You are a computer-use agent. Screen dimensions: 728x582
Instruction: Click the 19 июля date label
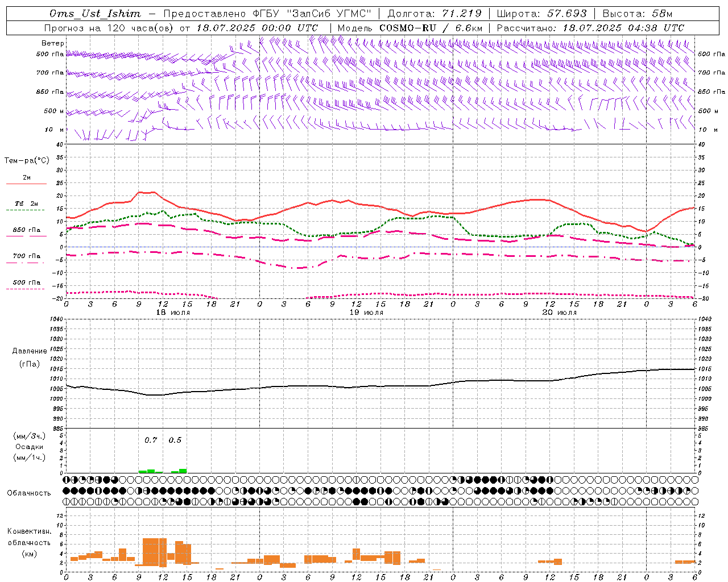click(366, 313)
